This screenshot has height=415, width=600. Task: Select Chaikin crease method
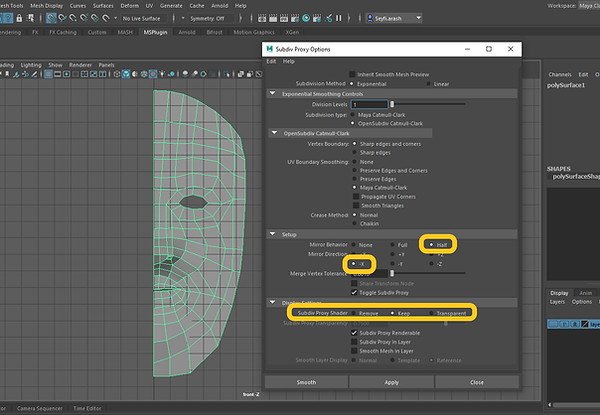click(x=354, y=223)
